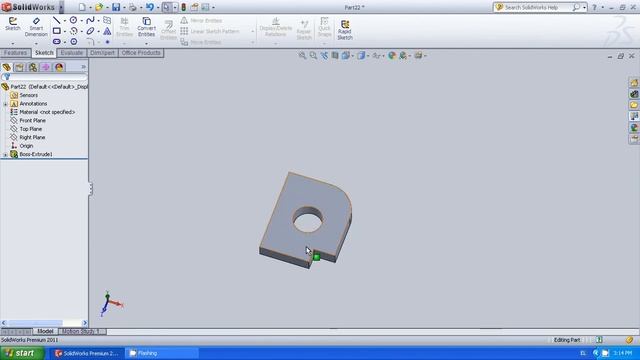The height and width of the screenshot is (360, 640).
Task: Click the Open file icon
Action: point(99,7)
